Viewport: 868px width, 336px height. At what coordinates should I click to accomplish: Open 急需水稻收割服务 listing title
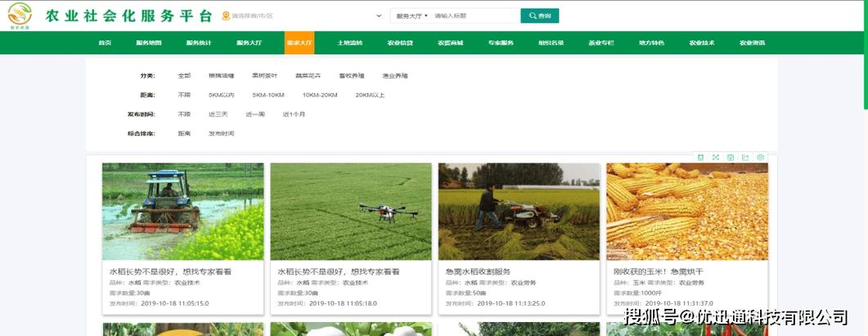[x=478, y=271]
